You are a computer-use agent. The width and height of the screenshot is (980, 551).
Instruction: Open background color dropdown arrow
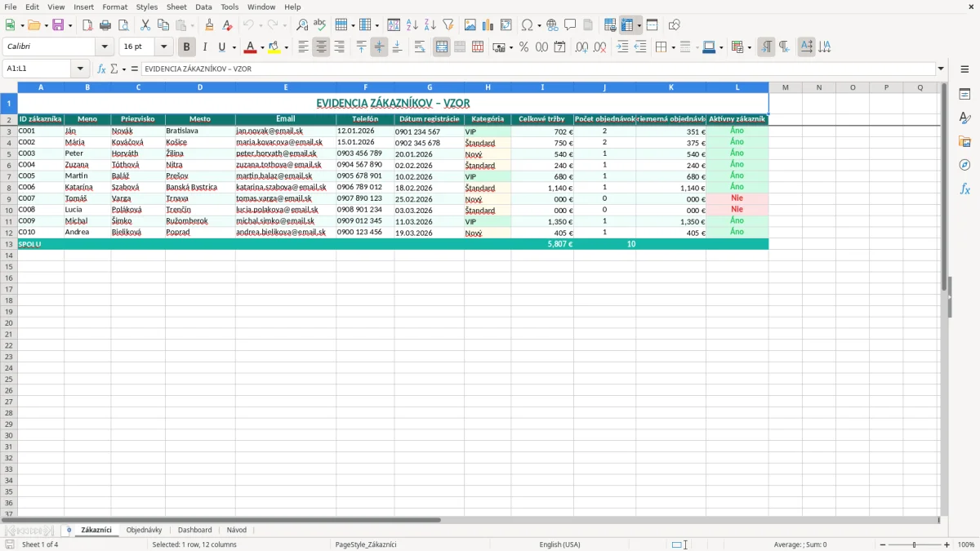(286, 47)
